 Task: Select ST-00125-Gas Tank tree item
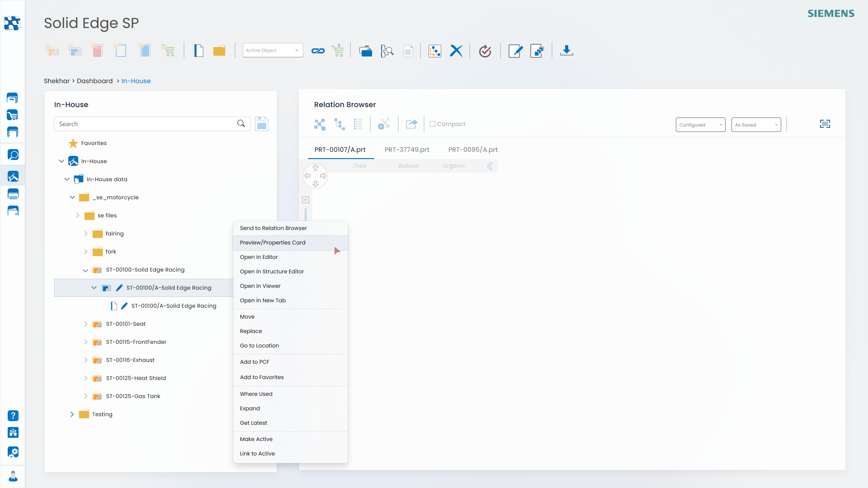click(133, 396)
